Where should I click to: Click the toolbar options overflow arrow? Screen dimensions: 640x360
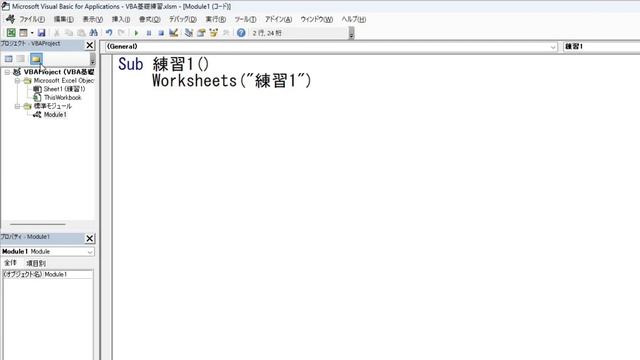[351, 33]
